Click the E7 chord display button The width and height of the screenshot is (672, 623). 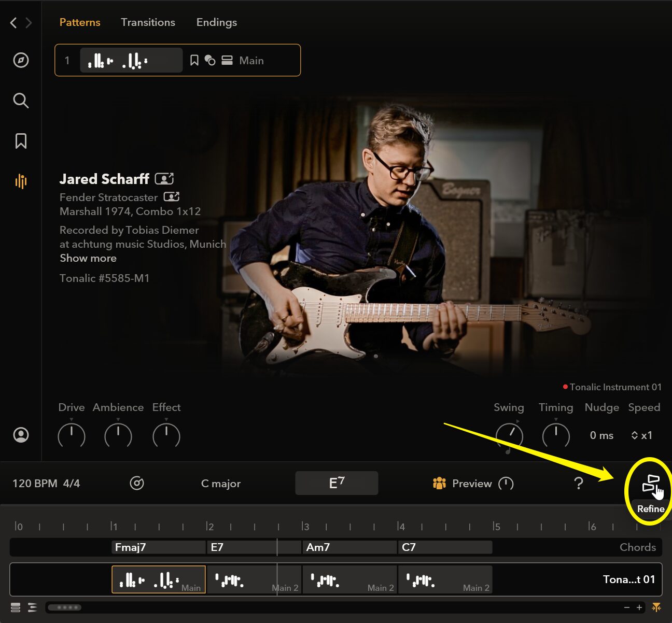click(x=337, y=483)
